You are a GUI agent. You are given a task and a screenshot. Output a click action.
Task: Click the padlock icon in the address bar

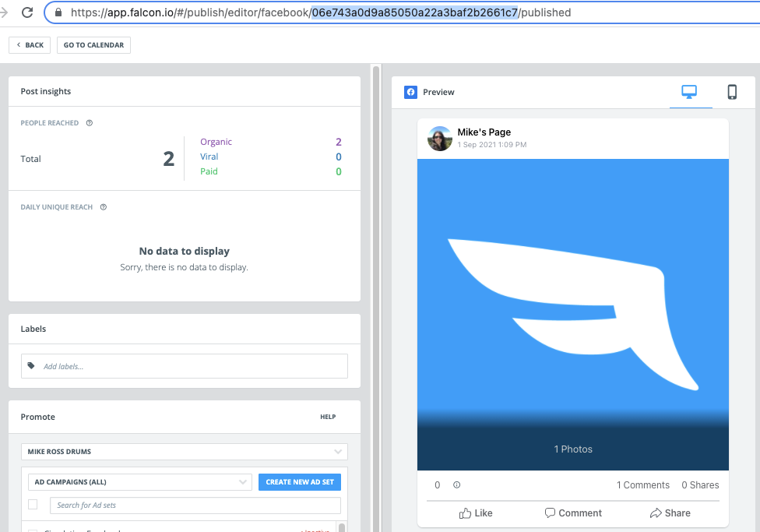point(58,12)
